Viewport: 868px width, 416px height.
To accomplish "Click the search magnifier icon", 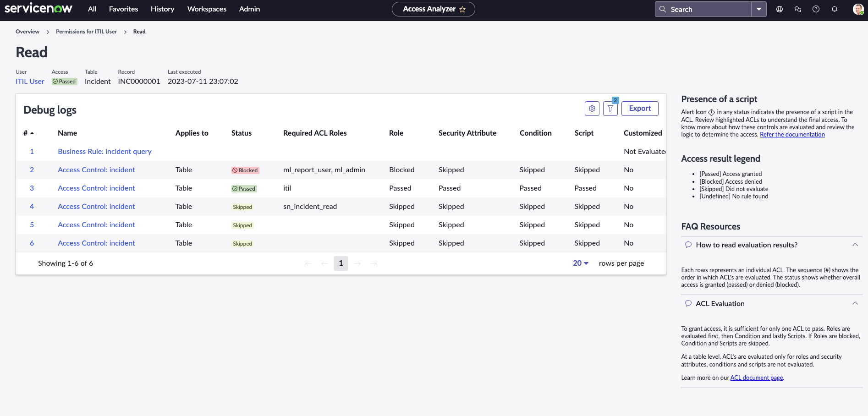I will point(663,9).
